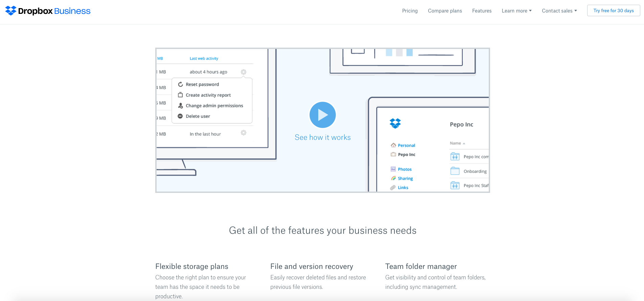This screenshot has width=644, height=301.
Task: Open the Onboarding folder row
Action: click(469, 171)
